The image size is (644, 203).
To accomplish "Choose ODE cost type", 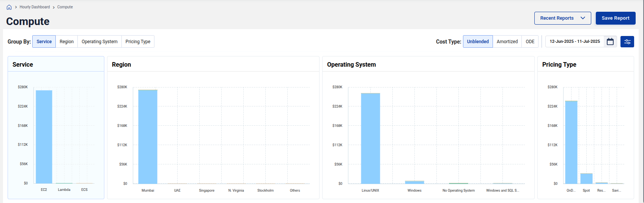I will 530,42.
